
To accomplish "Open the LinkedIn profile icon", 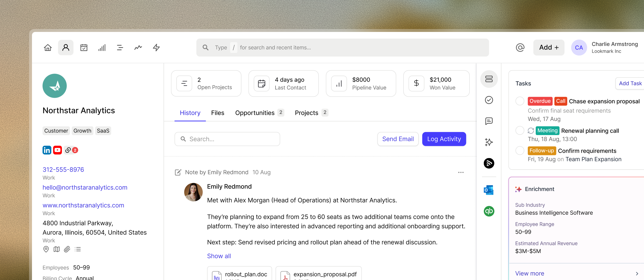I will click(x=47, y=150).
